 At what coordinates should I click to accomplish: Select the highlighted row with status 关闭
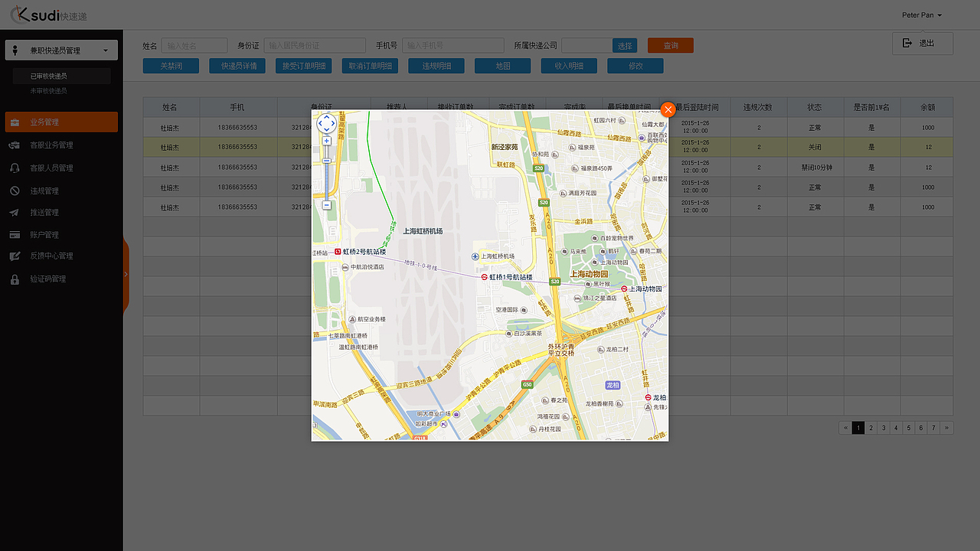point(548,147)
